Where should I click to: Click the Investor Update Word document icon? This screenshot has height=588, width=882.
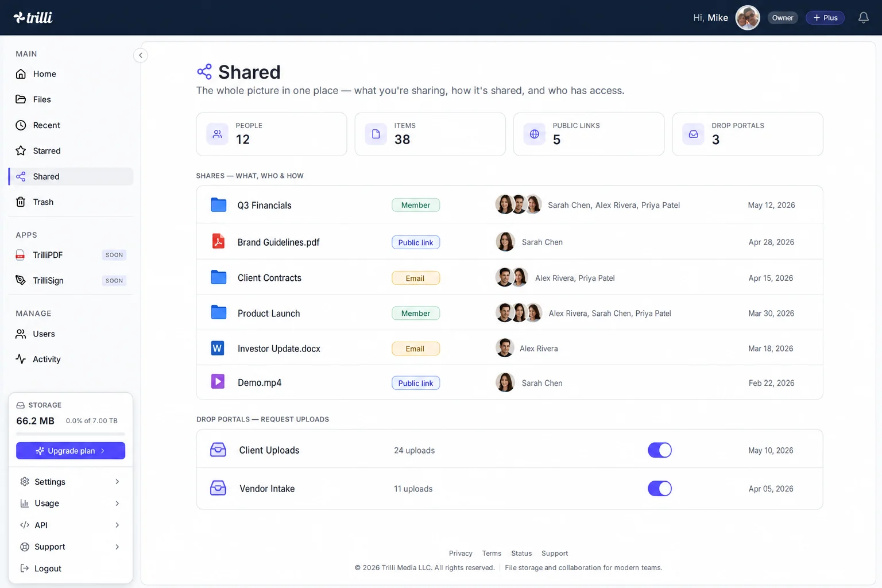coord(218,348)
